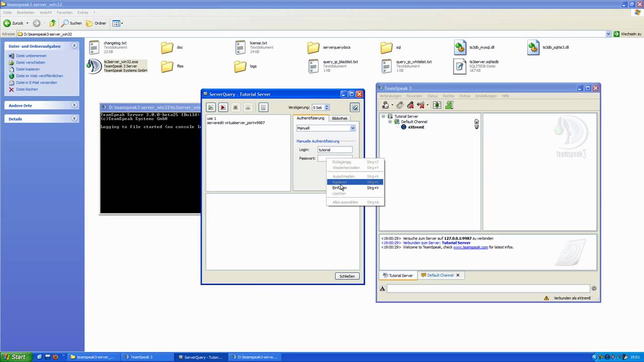Screen dimensions: 644x362
Task: Click the Firefox quick launch icon
Action: coord(55,357)
